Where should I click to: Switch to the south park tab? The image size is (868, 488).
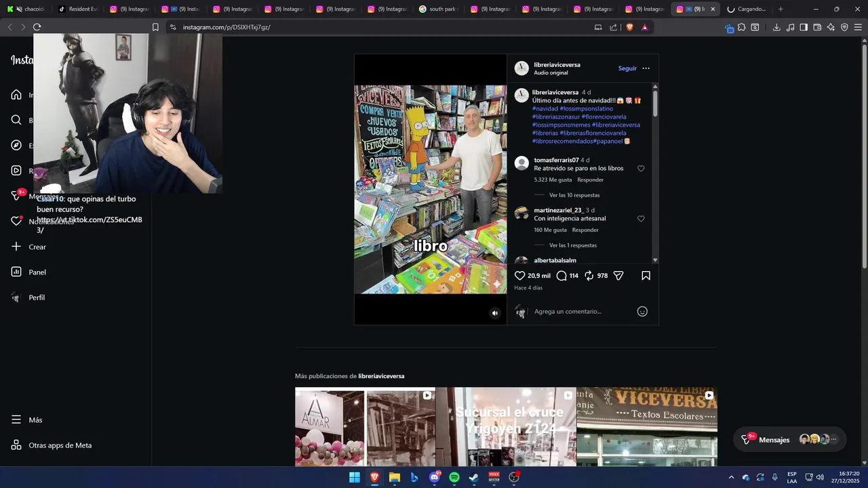[439, 9]
